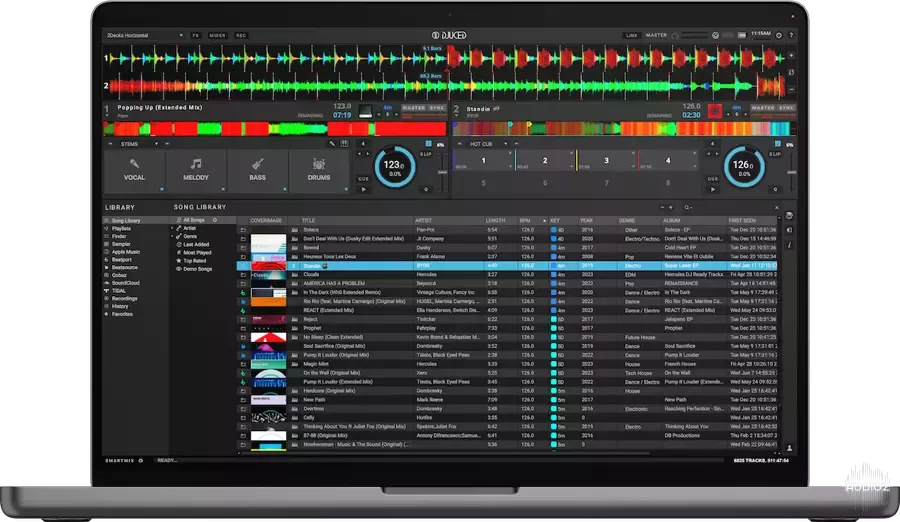Open deck 2 number dropdown arrow
Image resolution: width=900 pixels, height=522 pixels.
pos(456,116)
